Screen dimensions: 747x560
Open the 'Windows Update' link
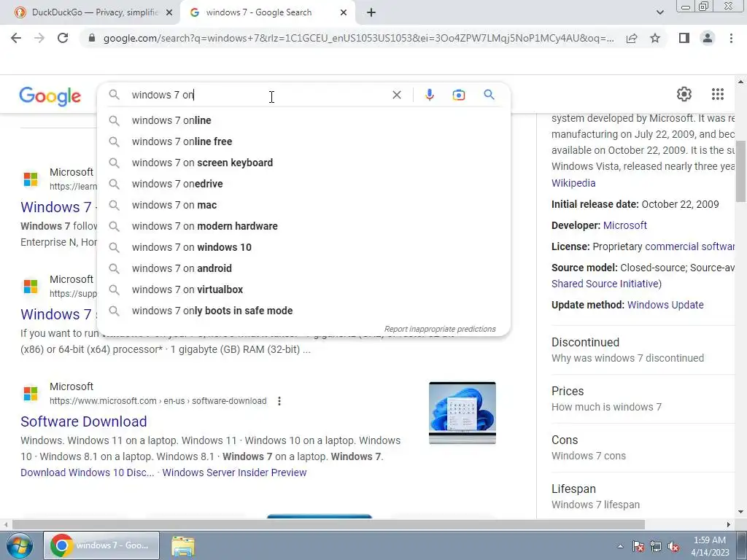pos(665,305)
